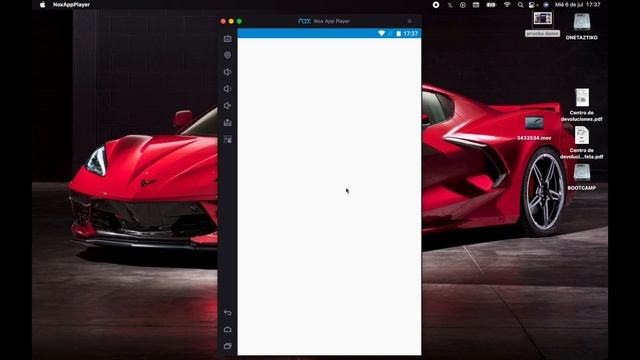Open the Nox hamburger menu in title bar
The height and width of the screenshot is (360, 640).
410,21
